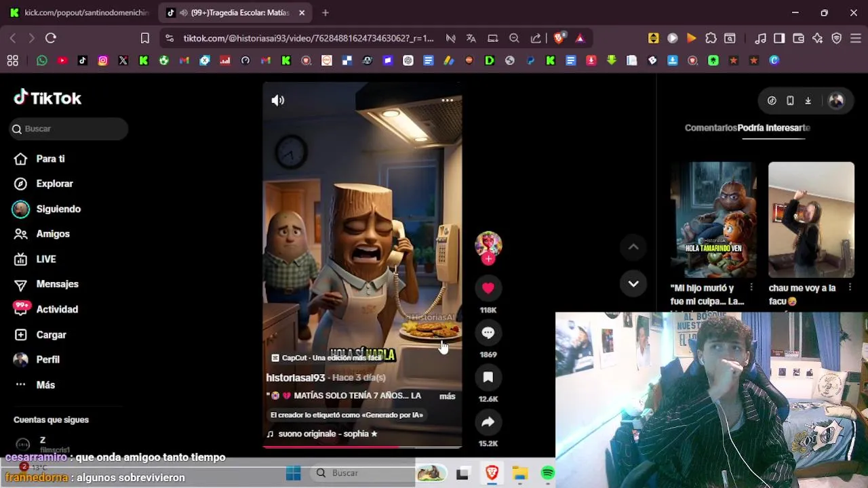The image size is (868, 488).
Task: Open zoom control in address bar
Action: [514, 38]
